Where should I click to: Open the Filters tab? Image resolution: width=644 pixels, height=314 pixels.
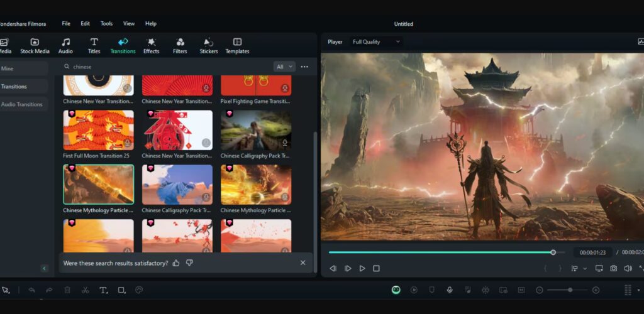click(180, 46)
